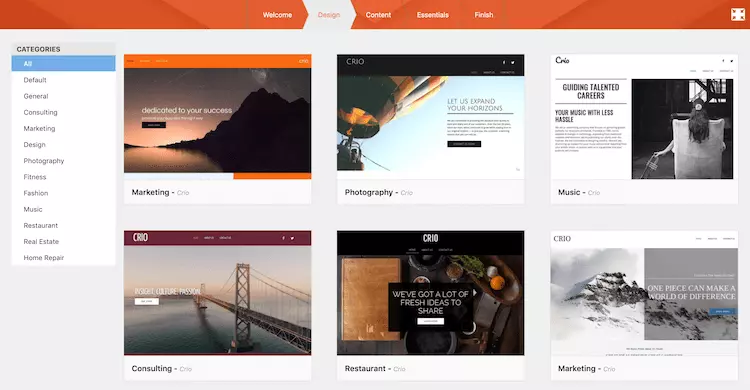Pick the Music theme thumbnail

[x=644, y=117]
